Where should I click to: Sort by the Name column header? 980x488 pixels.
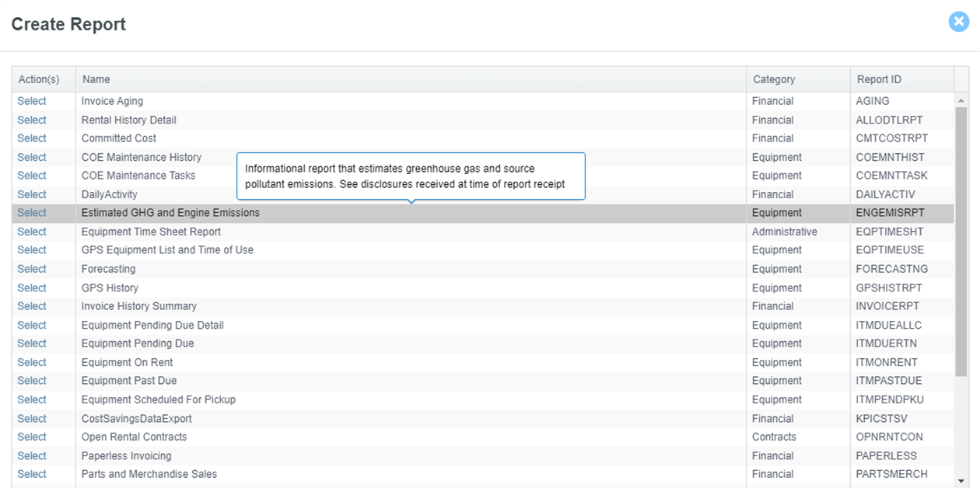[x=96, y=79]
